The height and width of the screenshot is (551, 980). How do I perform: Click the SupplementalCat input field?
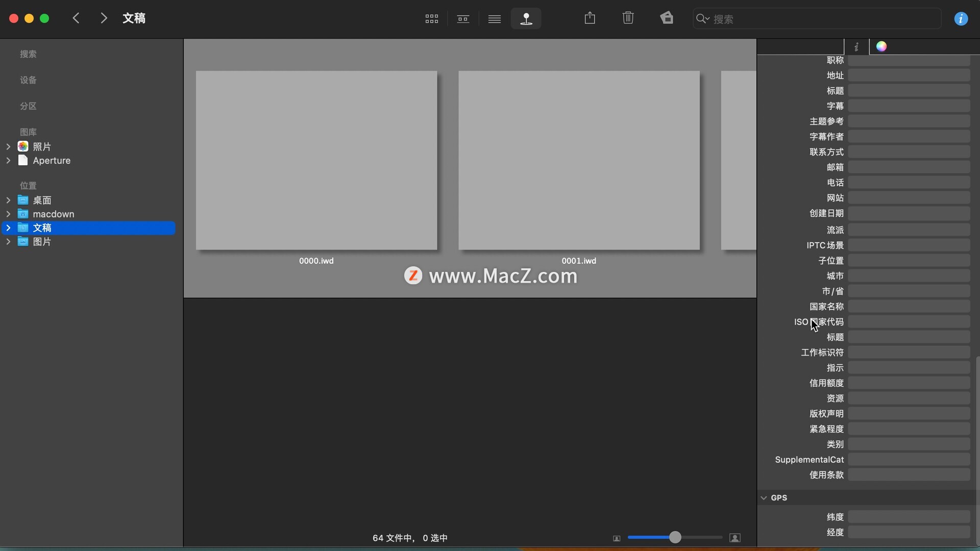(x=909, y=459)
